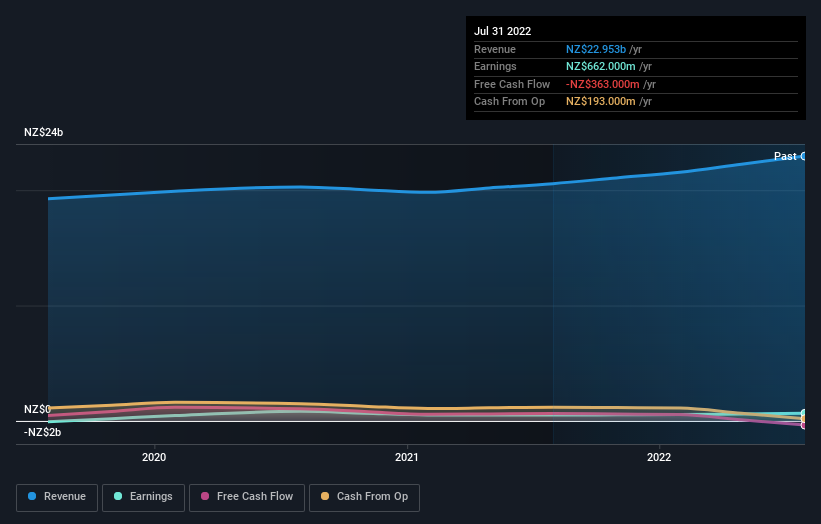This screenshot has height=524, width=821.
Task: Toggle the Cash From Op legend button
Action: click(x=364, y=497)
